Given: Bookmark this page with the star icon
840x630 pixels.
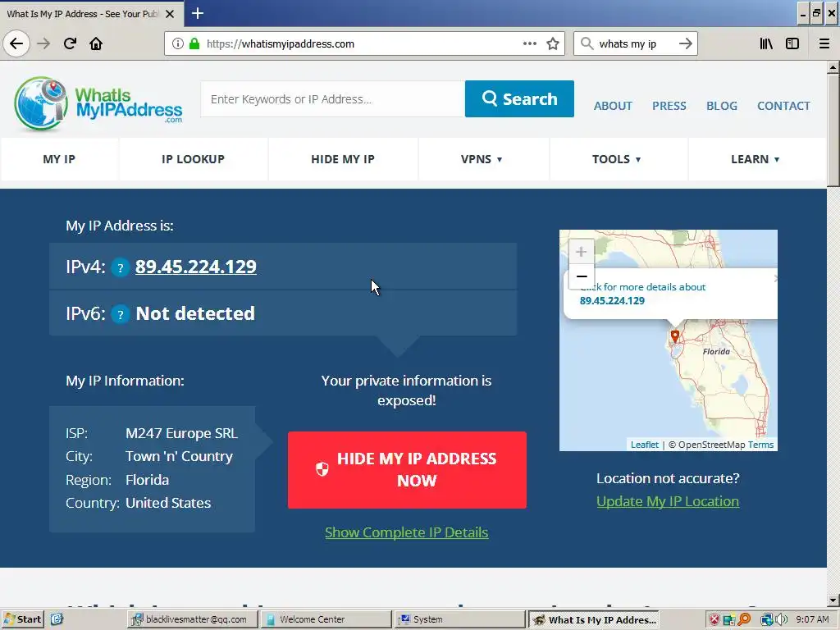Looking at the screenshot, I should click(553, 43).
